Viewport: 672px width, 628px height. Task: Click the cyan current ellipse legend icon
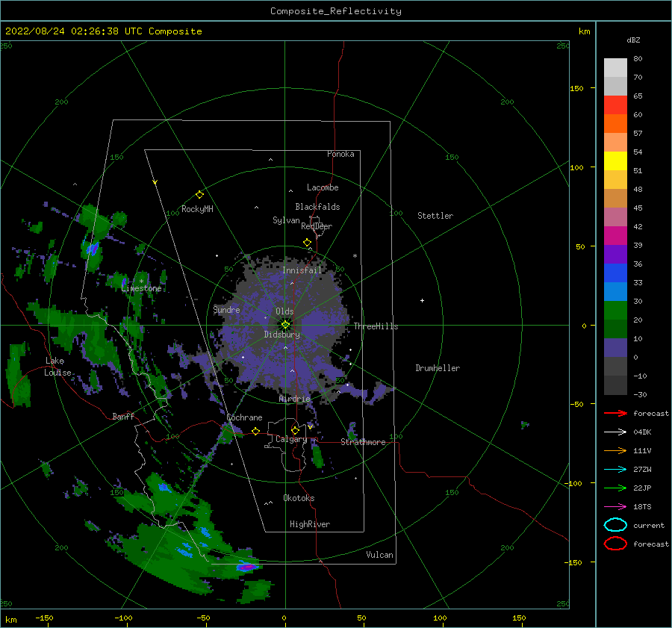pos(615,525)
